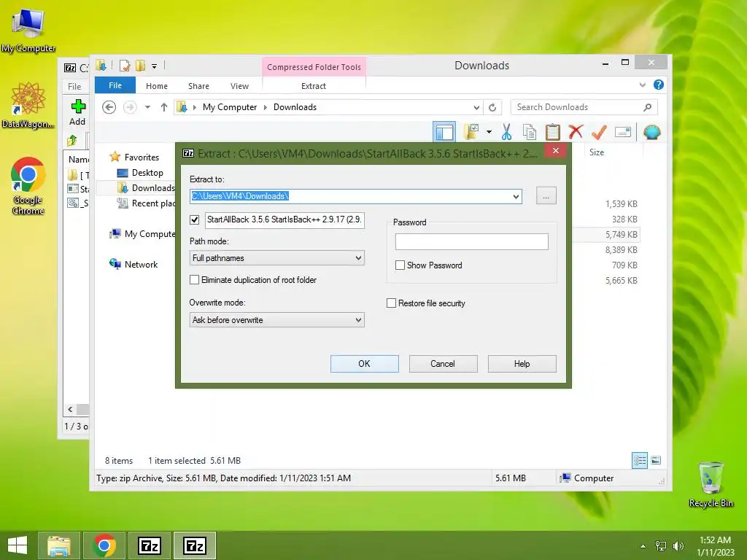747x560 pixels.
Task: Click the orange checkmark icon
Action: [599, 132]
